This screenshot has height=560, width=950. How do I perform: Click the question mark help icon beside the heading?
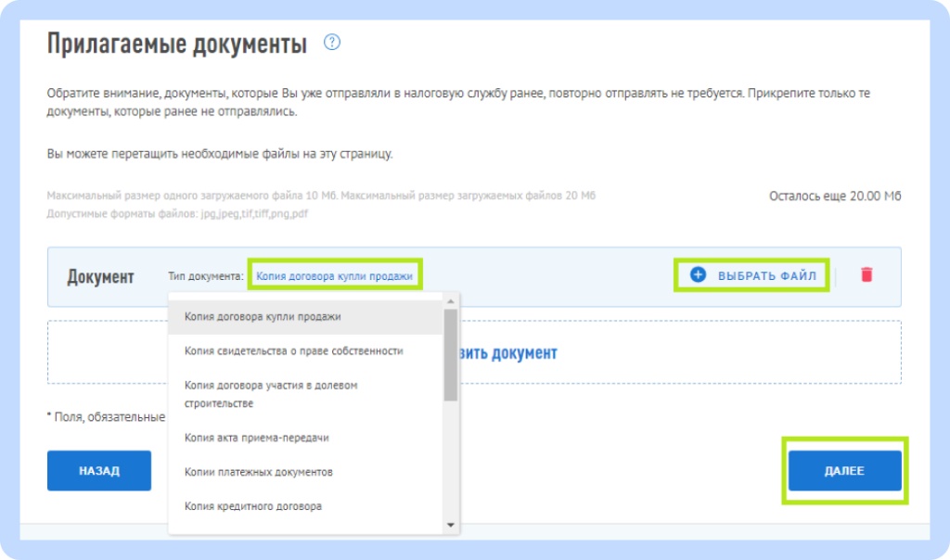pyautogui.click(x=334, y=42)
